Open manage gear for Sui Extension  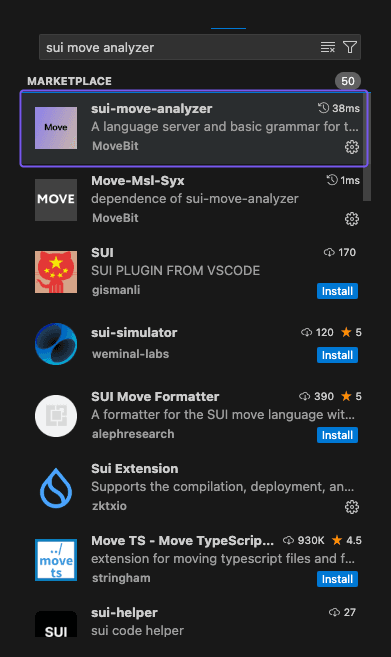pyautogui.click(x=352, y=507)
